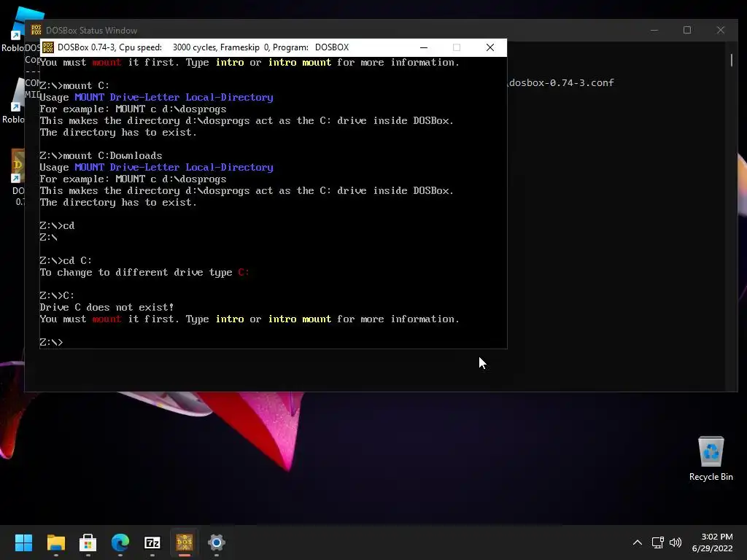Open the Windows Start menu
Screen dimensions: 747x560
[23, 542]
